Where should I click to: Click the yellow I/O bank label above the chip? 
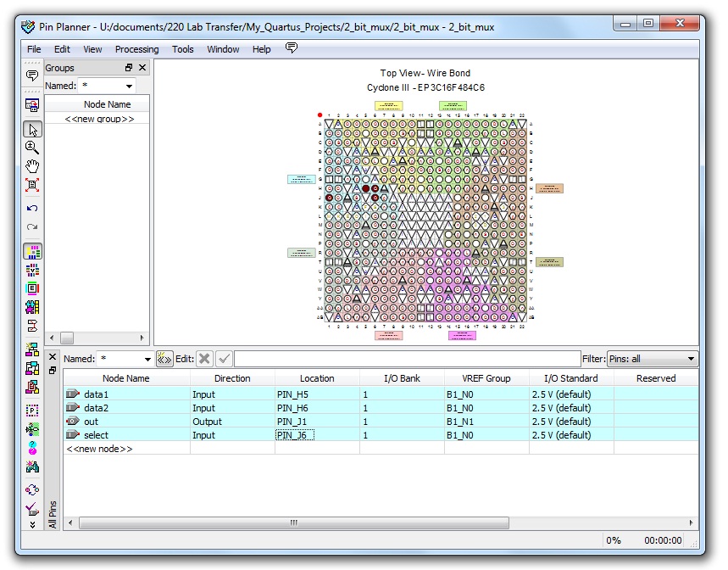click(x=389, y=106)
